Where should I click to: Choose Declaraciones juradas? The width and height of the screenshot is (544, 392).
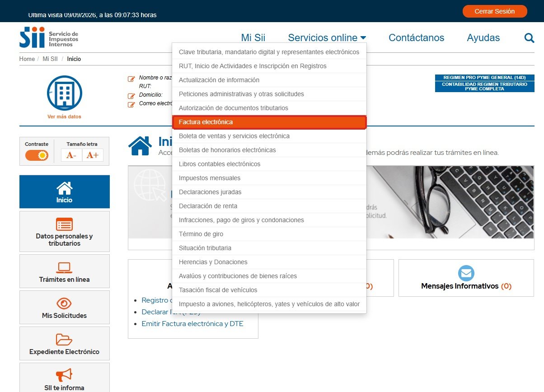[269, 192]
